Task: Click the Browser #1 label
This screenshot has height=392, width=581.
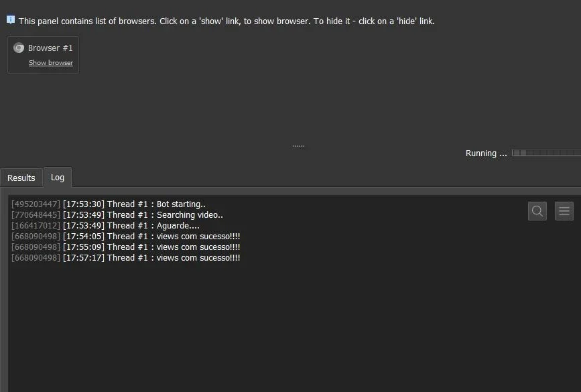Action: (50, 48)
